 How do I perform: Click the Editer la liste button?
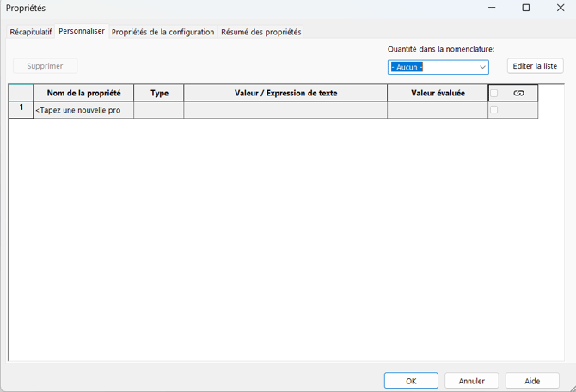[x=535, y=66]
